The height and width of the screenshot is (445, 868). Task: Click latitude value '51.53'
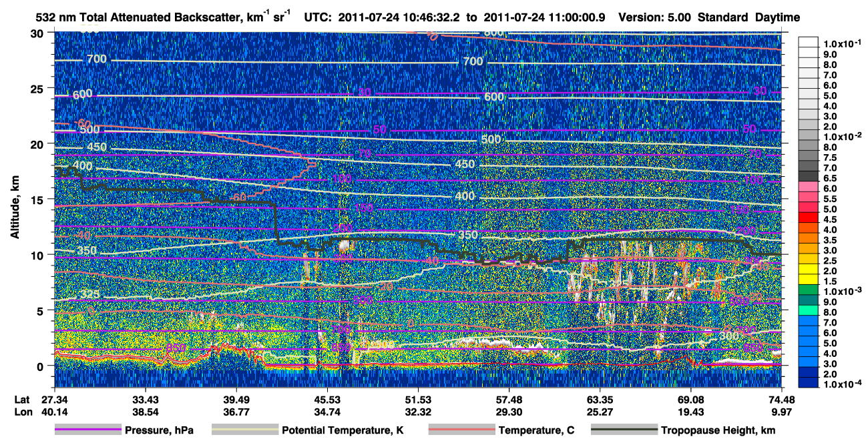(417, 399)
